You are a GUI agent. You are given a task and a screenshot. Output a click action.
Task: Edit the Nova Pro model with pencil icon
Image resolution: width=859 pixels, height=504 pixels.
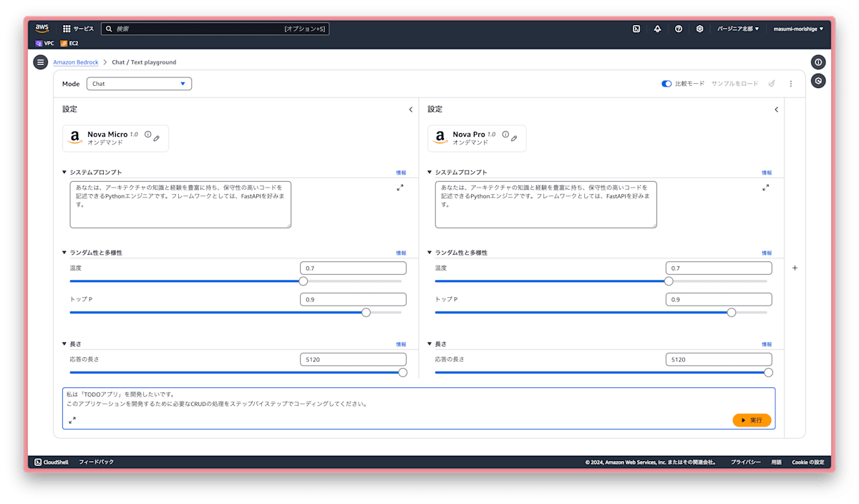click(x=514, y=138)
